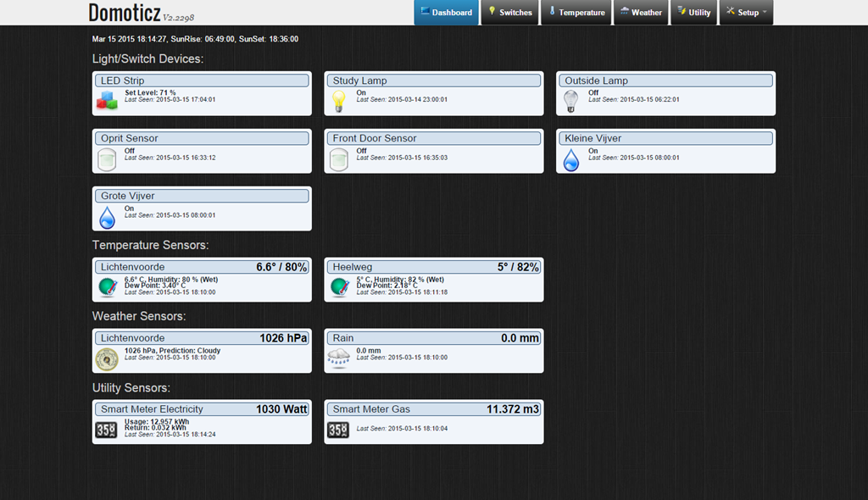Click the Weather Sensors heading

point(139,316)
